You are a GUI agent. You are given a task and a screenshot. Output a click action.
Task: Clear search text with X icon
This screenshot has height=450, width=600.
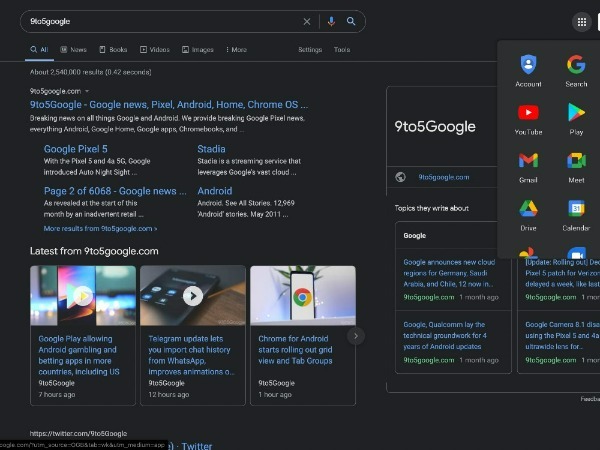pyautogui.click(x=307, y=21)
